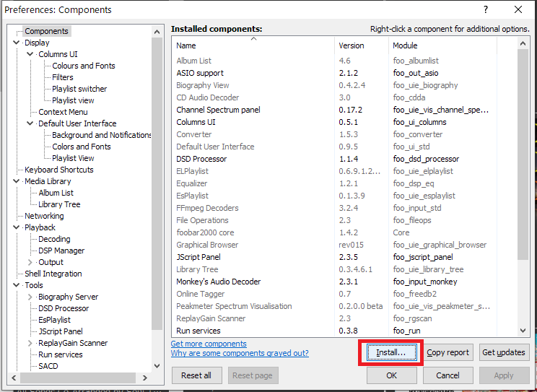Select DSD Processor in the tree

pos(64,308)
